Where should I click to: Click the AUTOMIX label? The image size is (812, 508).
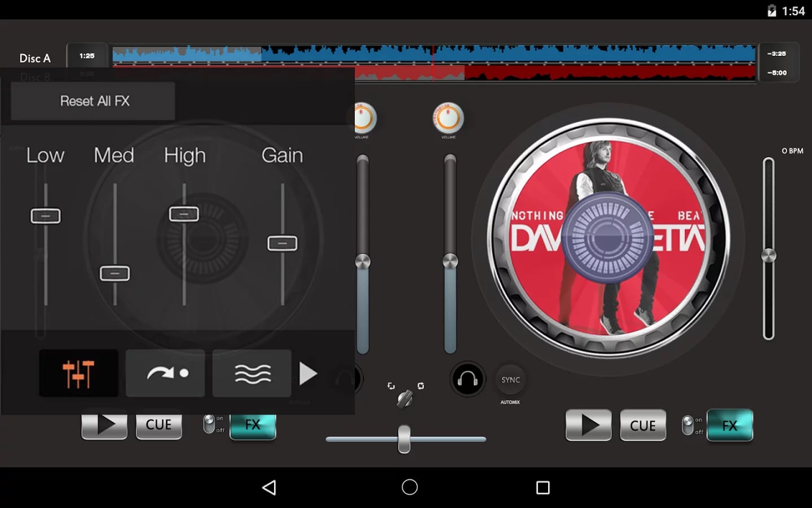coord(510,402)
